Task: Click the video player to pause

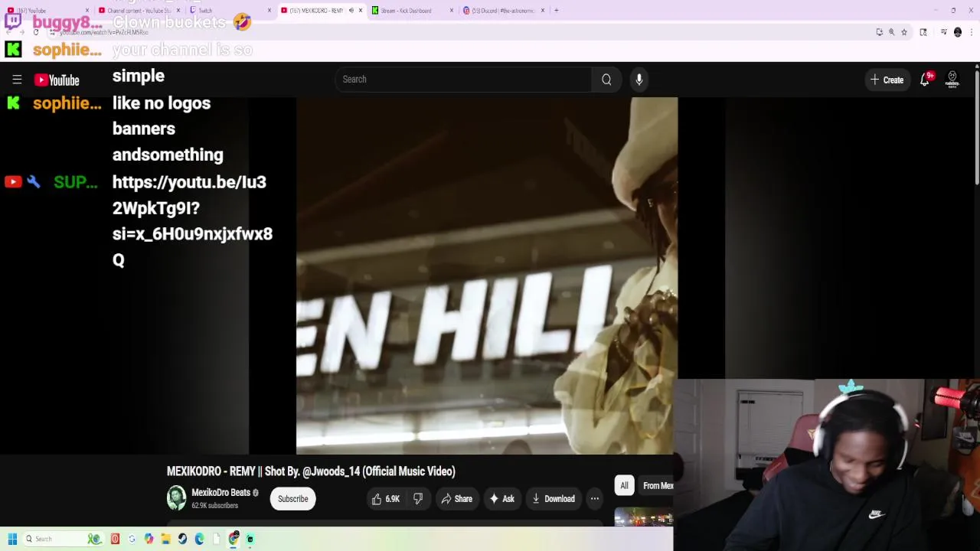Action: [x=487, y=275]
